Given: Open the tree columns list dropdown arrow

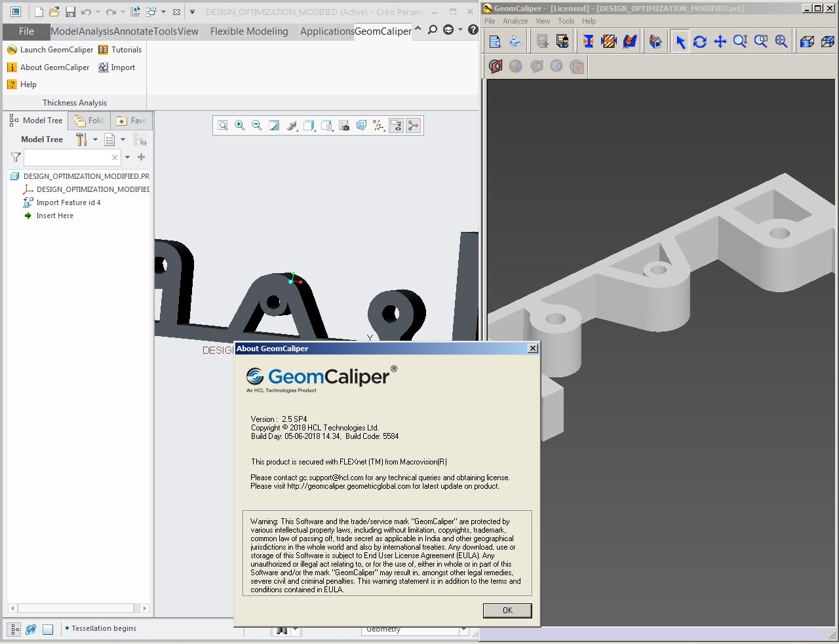Looking at the screenshot, I should (123, 140).
